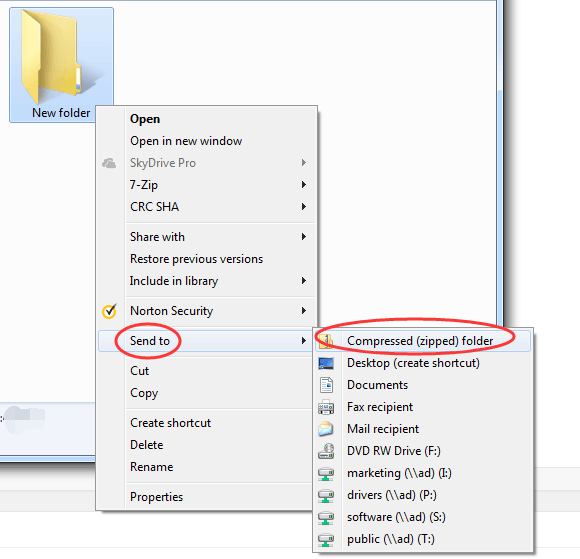The height and width of the screenshot is (559, 580).
Task: Send to Documents
Action: click(x=423, y=385)
